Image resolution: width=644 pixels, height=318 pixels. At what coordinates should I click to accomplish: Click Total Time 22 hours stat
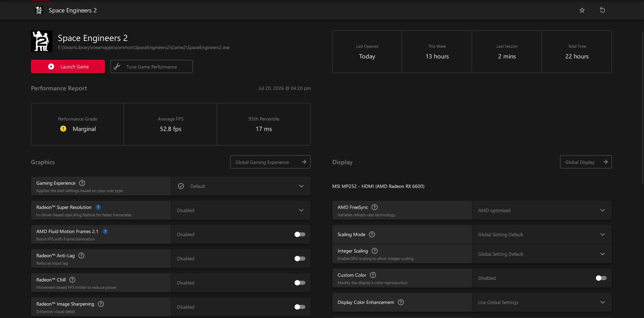(577, 52)
